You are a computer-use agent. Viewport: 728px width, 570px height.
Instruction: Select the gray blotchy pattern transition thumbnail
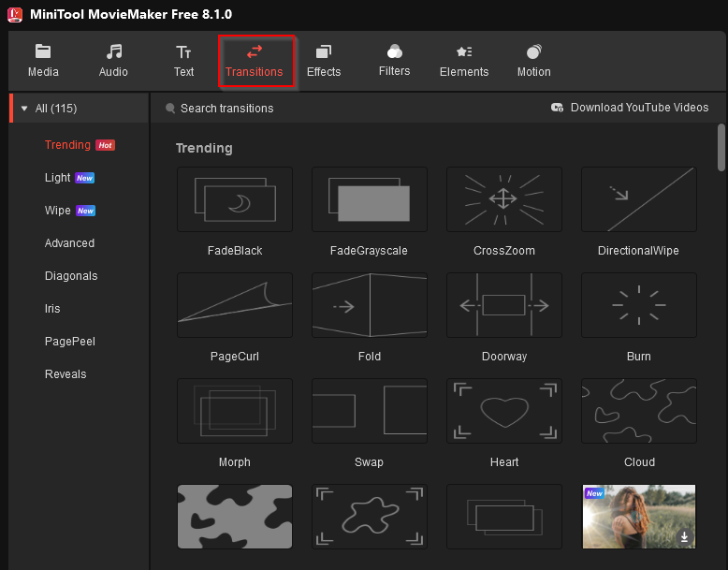[x=235, y=517]
